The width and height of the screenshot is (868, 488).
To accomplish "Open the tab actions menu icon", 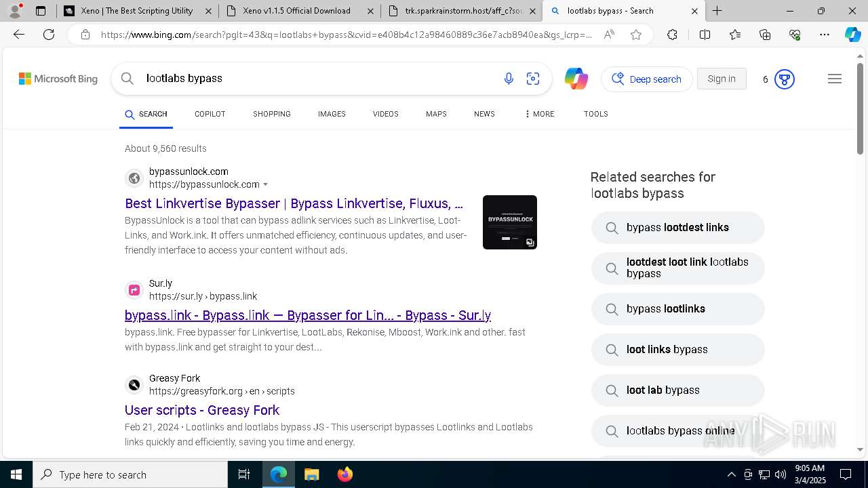I will pyautogui.click(x=41, y=11).
